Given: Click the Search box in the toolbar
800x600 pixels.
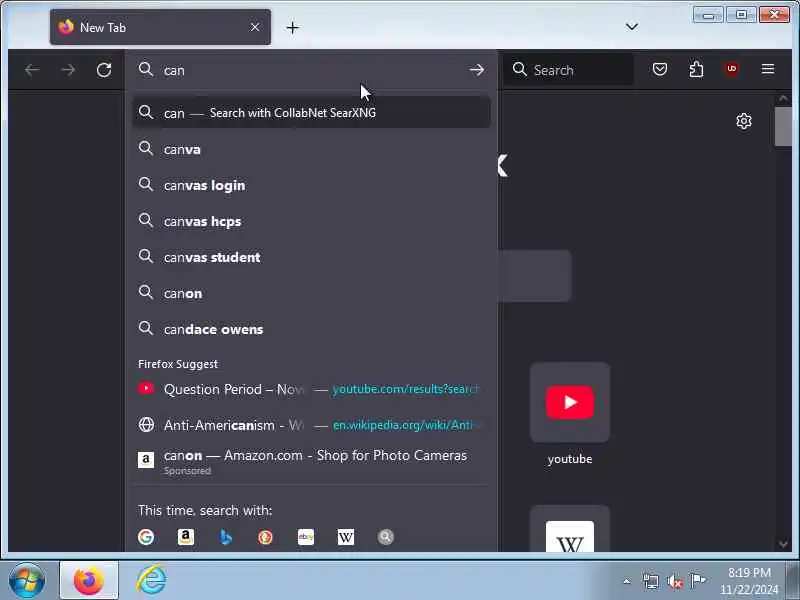Looking at the screenshot, I should pos(568,70).
